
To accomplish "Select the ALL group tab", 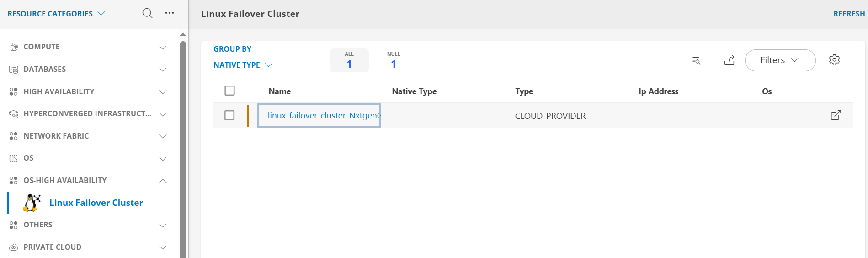I will (349, 60).
